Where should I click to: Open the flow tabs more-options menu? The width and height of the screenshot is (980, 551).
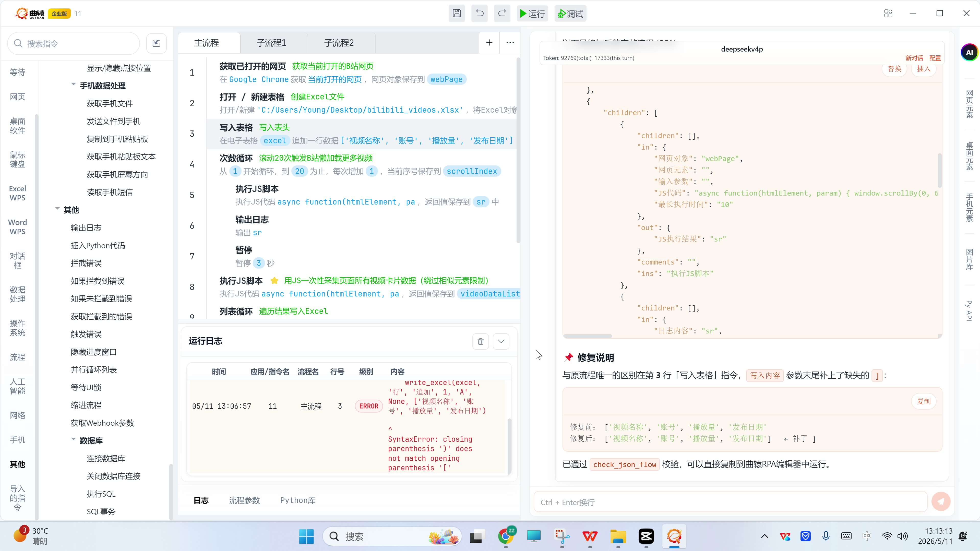[510, 43]
